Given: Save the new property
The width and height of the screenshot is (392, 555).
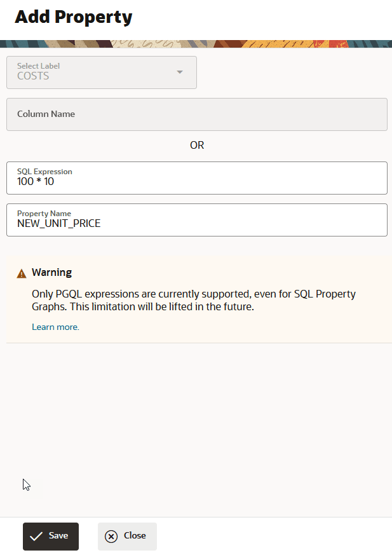Looking at the screenshot, I should pos(50,536).
